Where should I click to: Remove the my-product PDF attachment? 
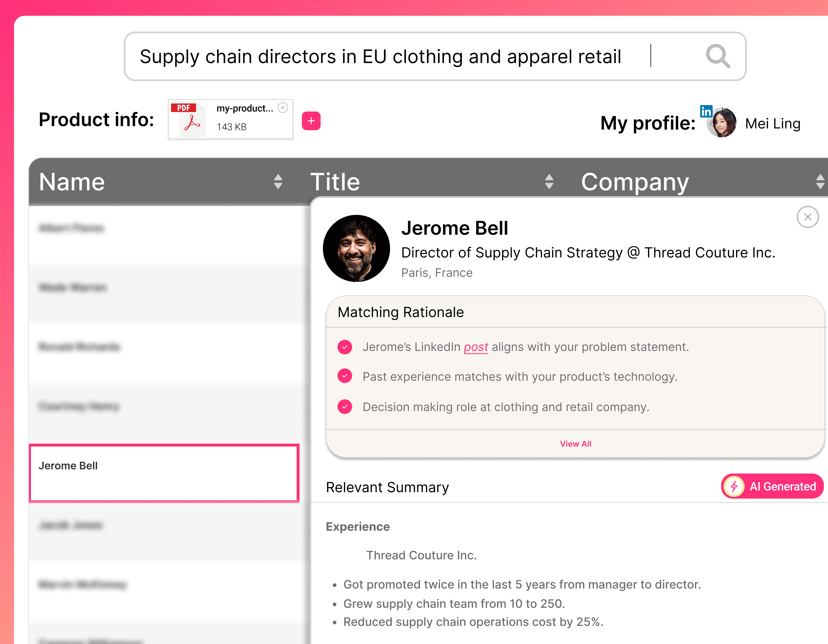(283, 108)
